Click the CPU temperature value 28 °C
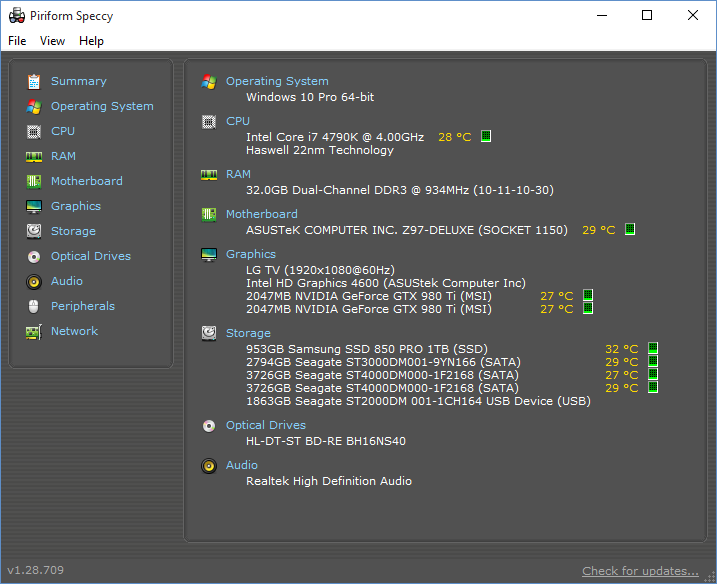 coord(455,137)
